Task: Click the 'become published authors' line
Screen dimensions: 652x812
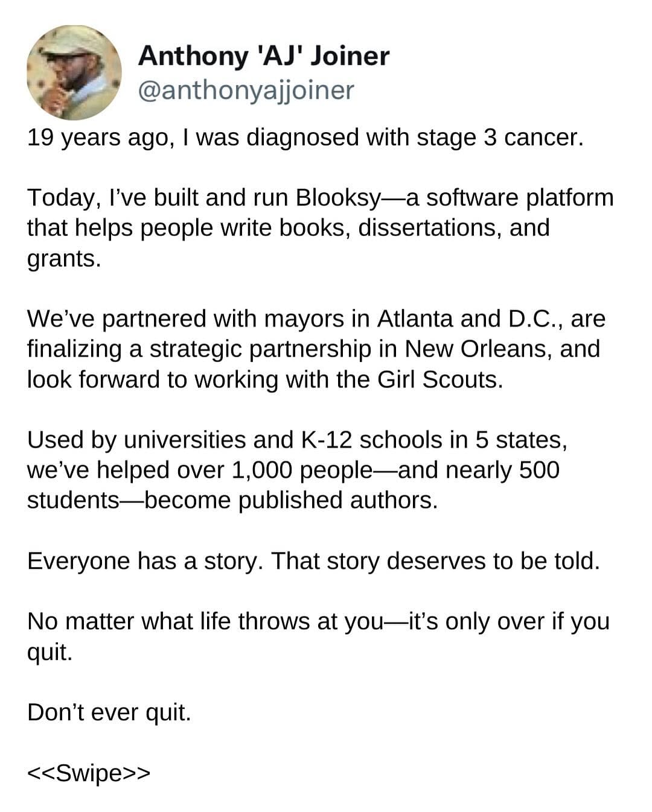Action: click(x=232, y=501)
